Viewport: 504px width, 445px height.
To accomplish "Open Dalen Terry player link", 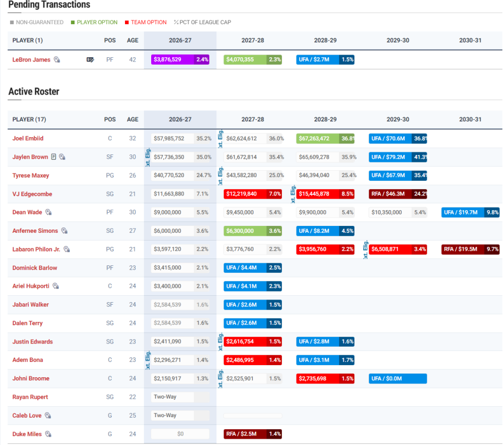I will tap(27, 323).
